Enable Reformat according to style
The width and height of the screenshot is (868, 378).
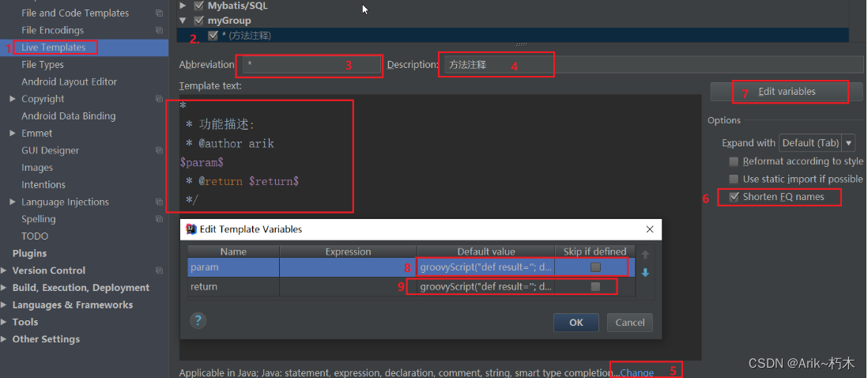[734, 161]
